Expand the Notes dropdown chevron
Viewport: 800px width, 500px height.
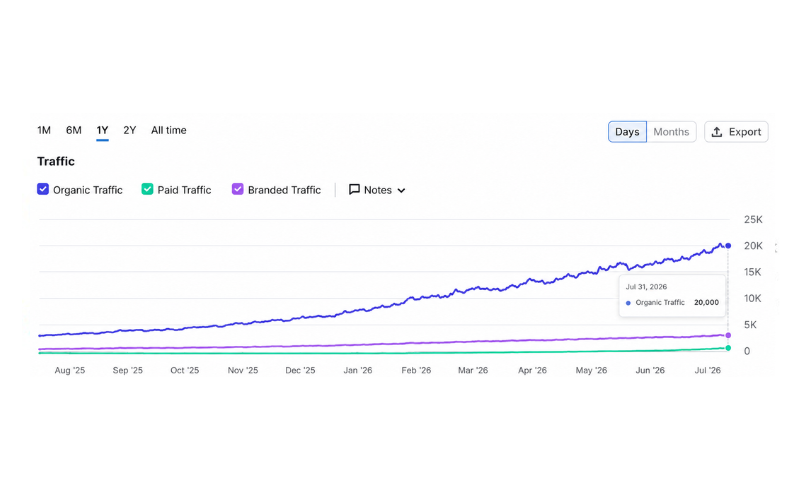[x=402, y=191]
